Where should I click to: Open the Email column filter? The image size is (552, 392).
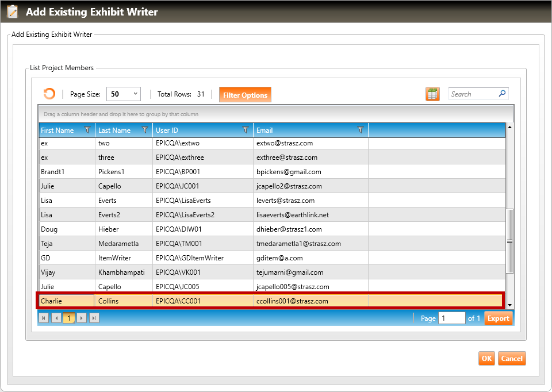tap(361, 130)
